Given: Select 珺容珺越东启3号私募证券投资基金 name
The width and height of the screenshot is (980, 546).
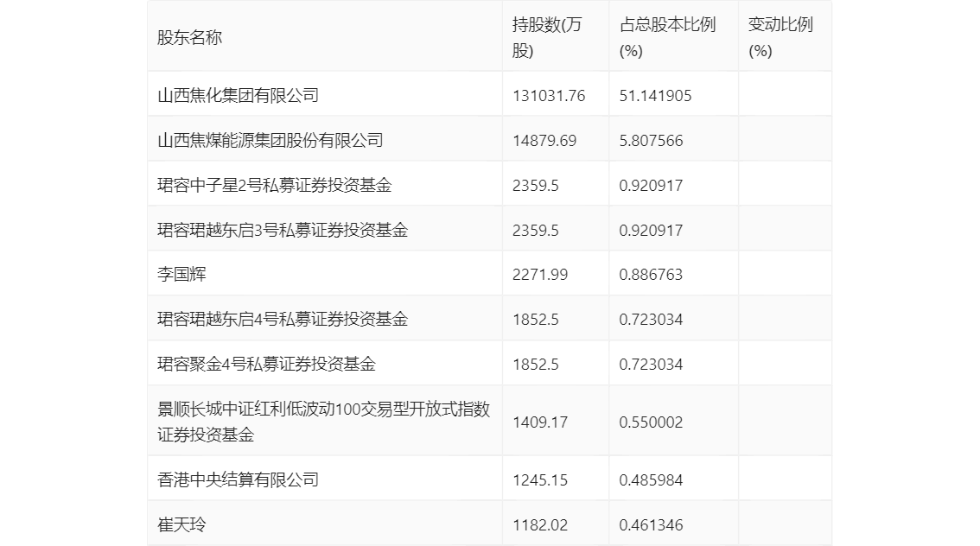Looking at the screenshot, I should [283, 231].
